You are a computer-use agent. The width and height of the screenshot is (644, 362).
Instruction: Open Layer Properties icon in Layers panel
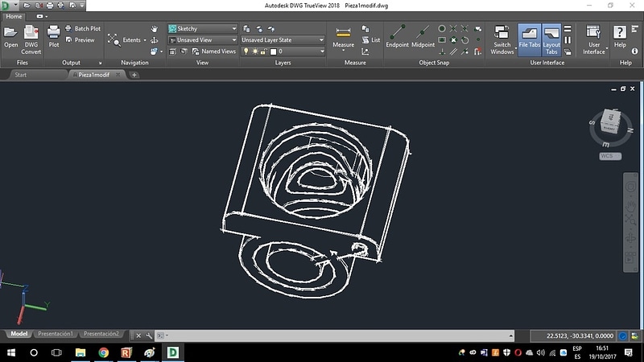[x=246, y=29]
